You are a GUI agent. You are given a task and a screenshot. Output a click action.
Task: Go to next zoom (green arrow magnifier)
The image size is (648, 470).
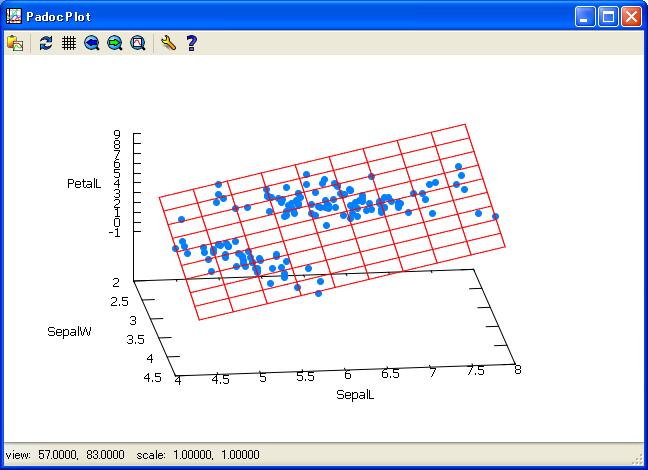115,43
